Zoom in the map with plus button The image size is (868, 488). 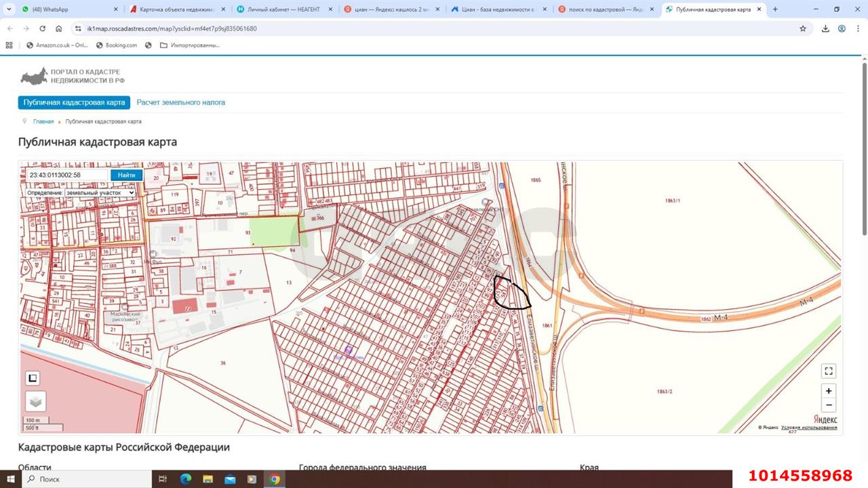[828, 391]
